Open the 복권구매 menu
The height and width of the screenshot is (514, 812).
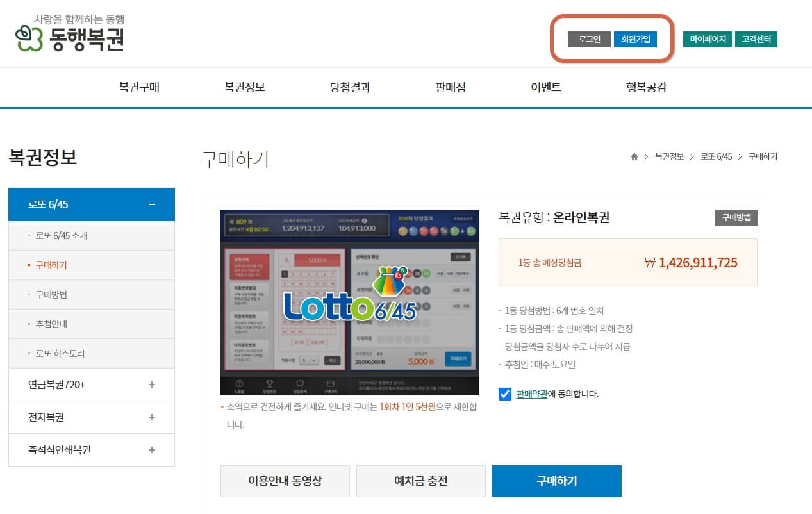tap(140, 88)
